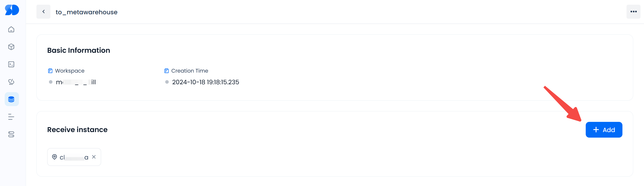Click the location pin on instance chip

54,157
